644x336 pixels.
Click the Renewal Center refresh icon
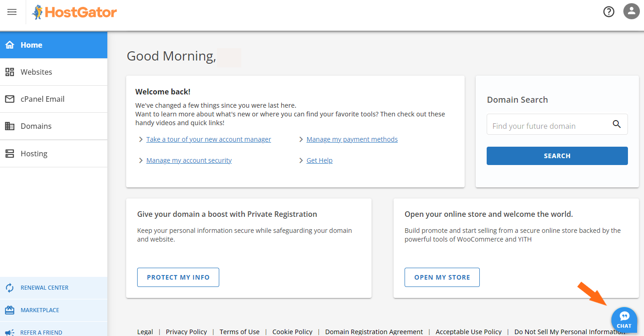10,288
